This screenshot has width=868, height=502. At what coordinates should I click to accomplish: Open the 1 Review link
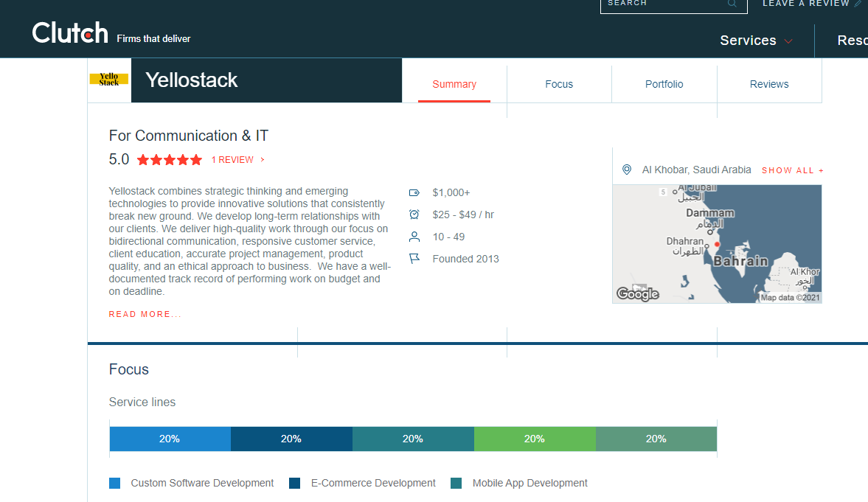(x=232, y=160)
